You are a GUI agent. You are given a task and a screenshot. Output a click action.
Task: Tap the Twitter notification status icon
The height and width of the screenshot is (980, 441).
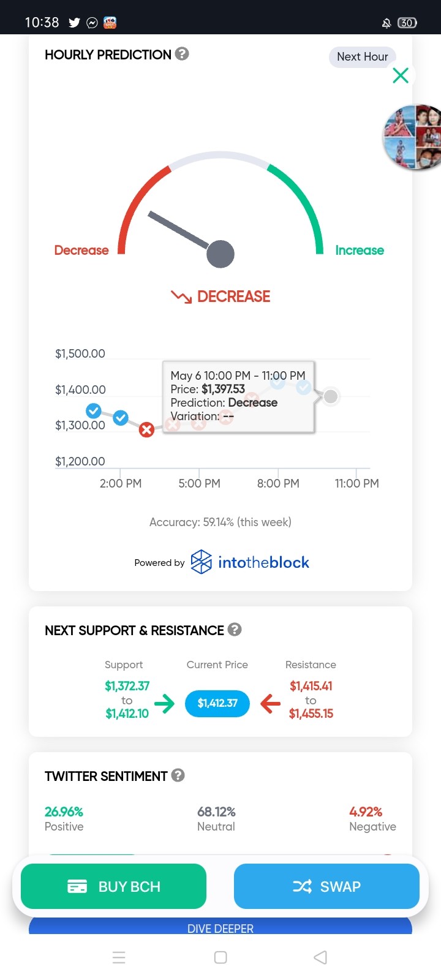[74, 23]
